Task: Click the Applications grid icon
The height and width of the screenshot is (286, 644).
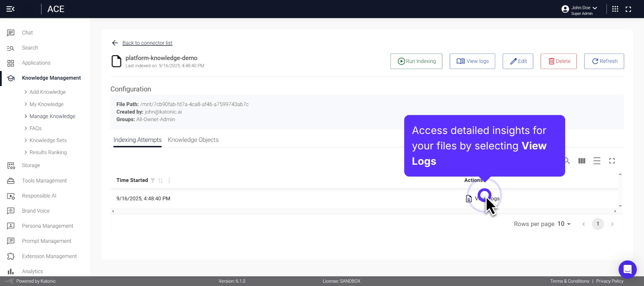Action: click(x=11, y=63)
